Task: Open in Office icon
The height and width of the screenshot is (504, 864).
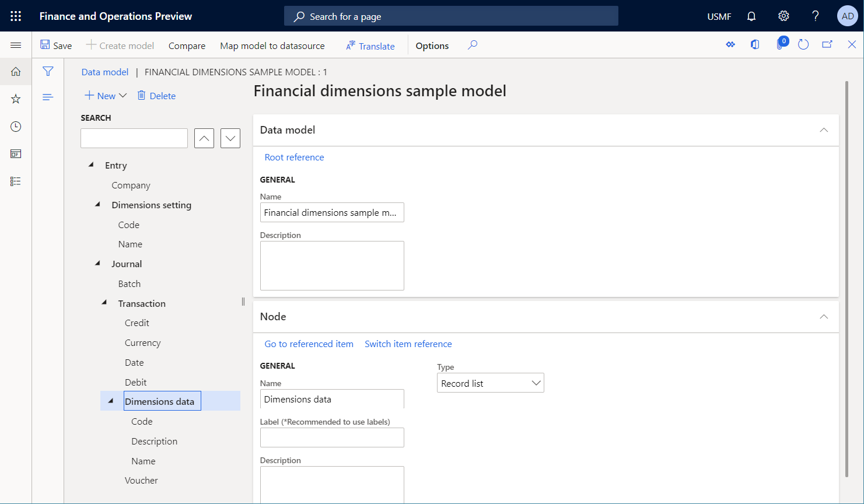Action: pyautogui.click(x=755, y=45)
